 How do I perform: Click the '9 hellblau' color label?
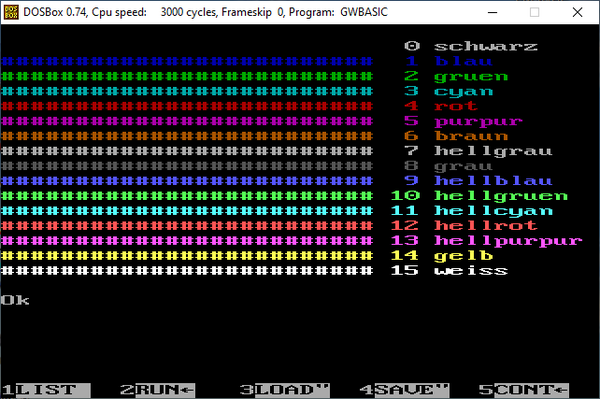tap(478, 181)
